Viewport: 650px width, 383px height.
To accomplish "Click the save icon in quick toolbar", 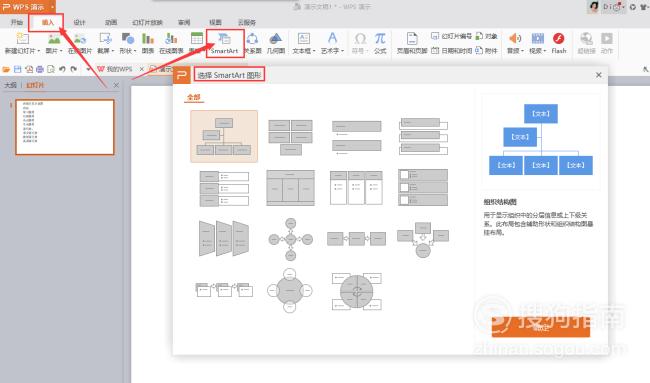I will (17, 69).
